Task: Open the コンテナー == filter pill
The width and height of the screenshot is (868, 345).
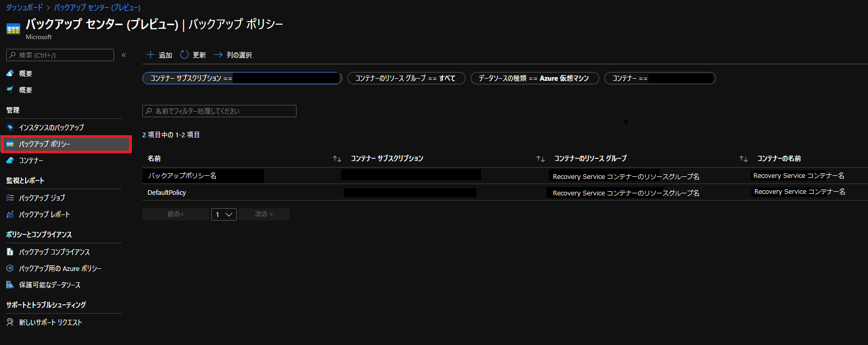Action: tap(660, 78)
